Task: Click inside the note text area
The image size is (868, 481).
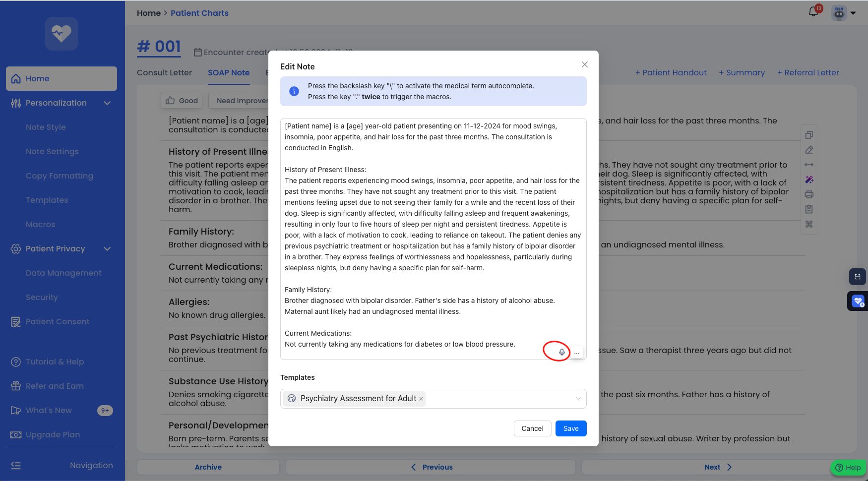Action: (433, 239)
